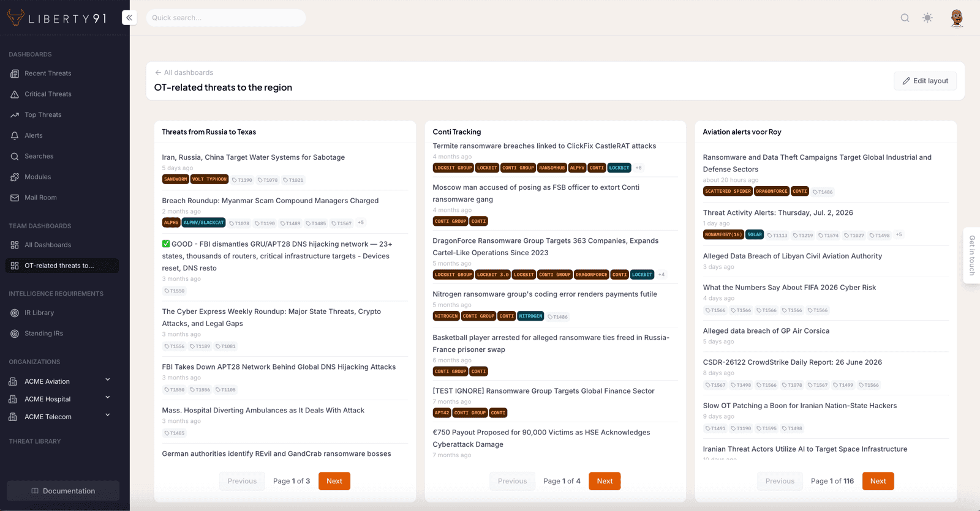980x511 pixels.
Task: Open FIFA 2026 Cyber Risk article
Action: 790,288
